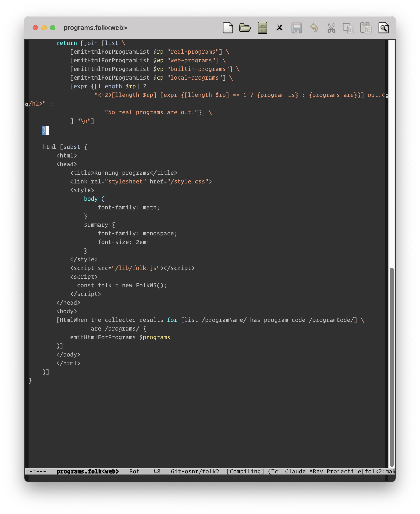The height and width of the screenshot is (514, 420).
Task: Copy with the two-pages icon
Action: (348, 28)
